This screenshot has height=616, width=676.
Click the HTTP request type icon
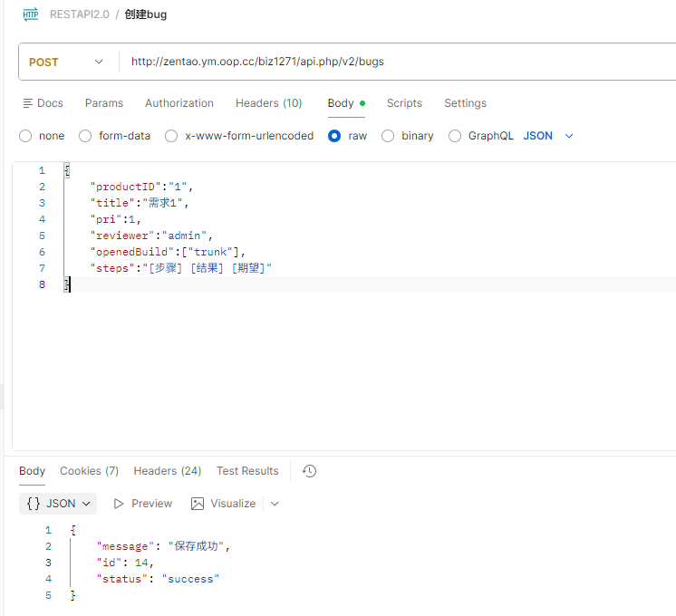(31, 14)
